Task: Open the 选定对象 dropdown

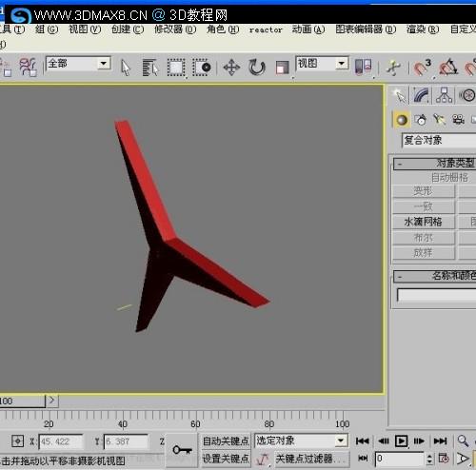Action: (x=301, y=441)
